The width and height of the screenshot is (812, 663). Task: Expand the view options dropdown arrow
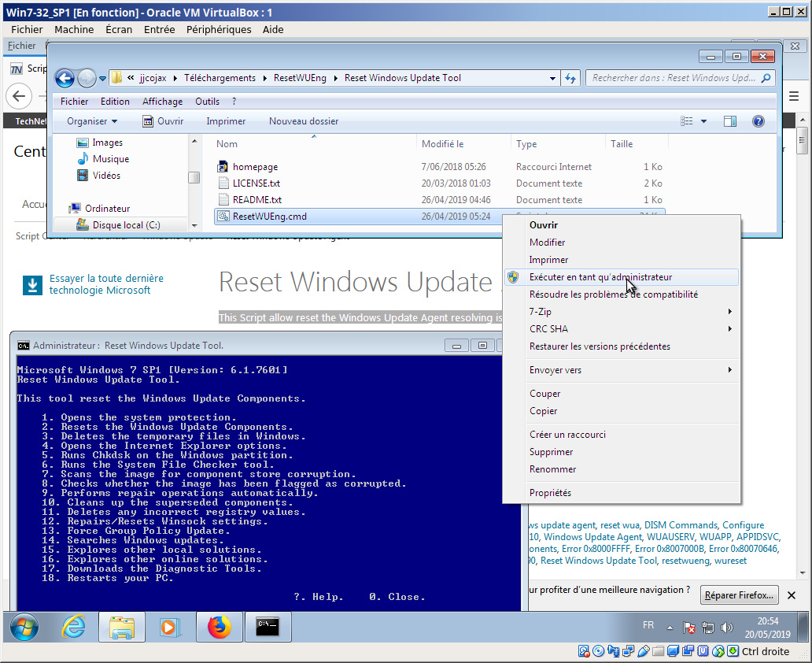[x=703, y=121]
